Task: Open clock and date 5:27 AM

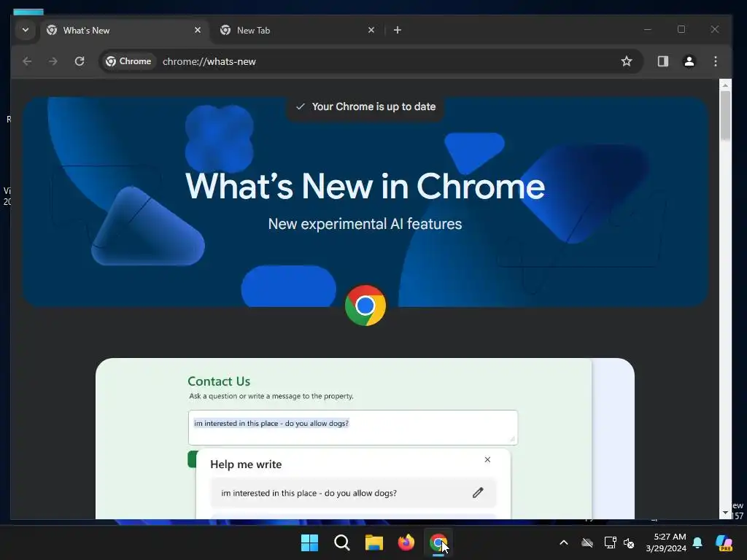Action: pyautogui.click(x=666, y=542)
